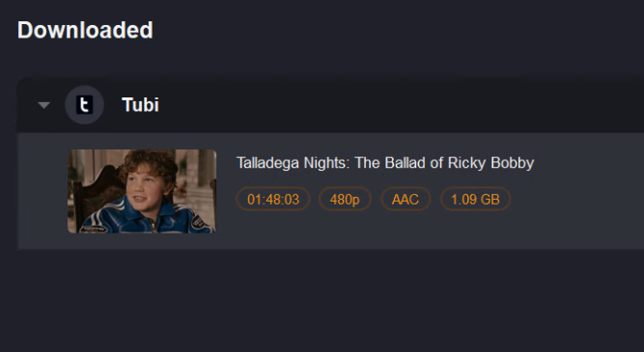Click the Tubi logo icon
The image size is (644, 352).
(84, 105)
